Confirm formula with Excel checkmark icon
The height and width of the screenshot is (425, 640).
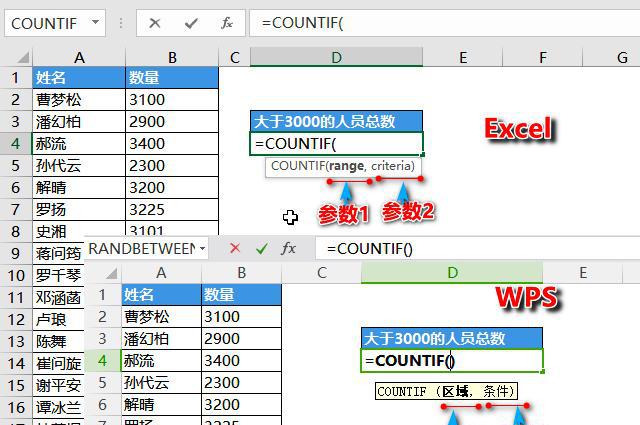coord(191,23)
